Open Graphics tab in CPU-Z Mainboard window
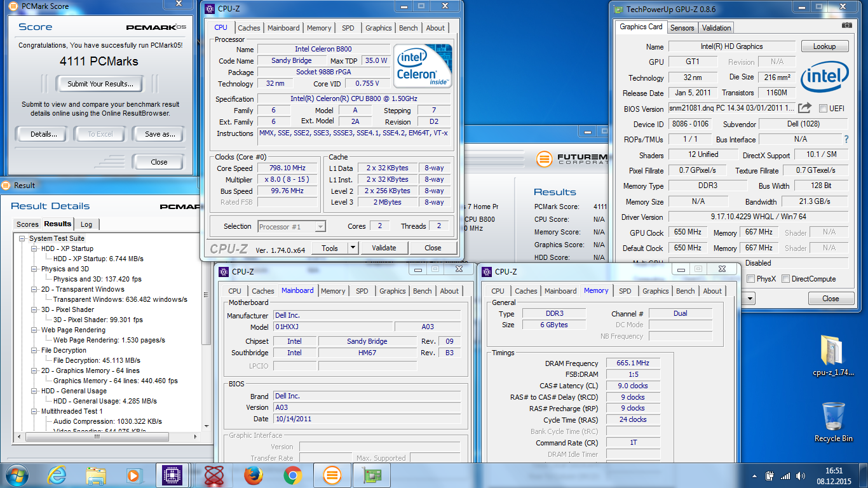Screen dimensions: 868x488 (393, 291)
